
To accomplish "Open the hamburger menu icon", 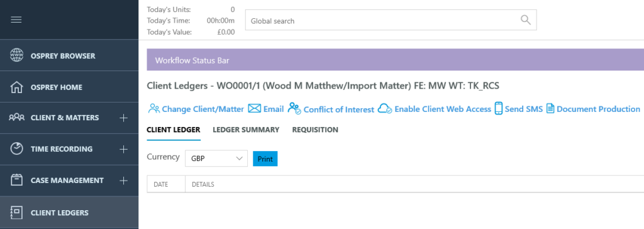I will [x=16, y=20].
